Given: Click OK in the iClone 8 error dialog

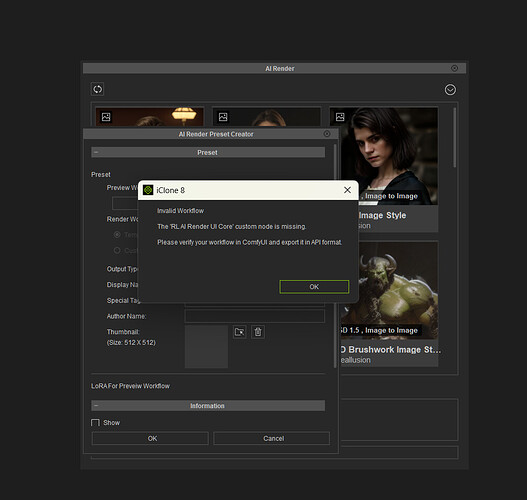Looking at the screenshot, I should [314, 287].
